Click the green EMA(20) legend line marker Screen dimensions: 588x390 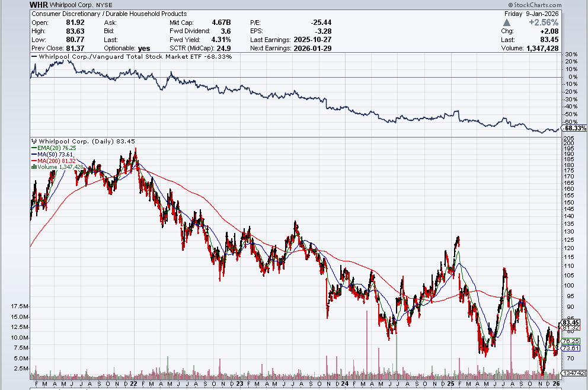[x=34, y=148]
